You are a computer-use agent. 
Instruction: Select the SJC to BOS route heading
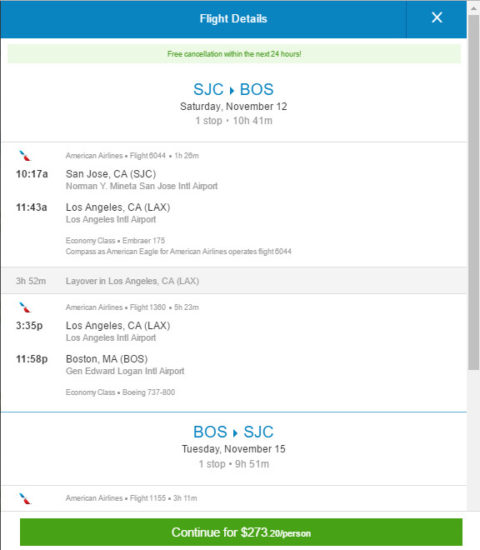coord(233,89)
